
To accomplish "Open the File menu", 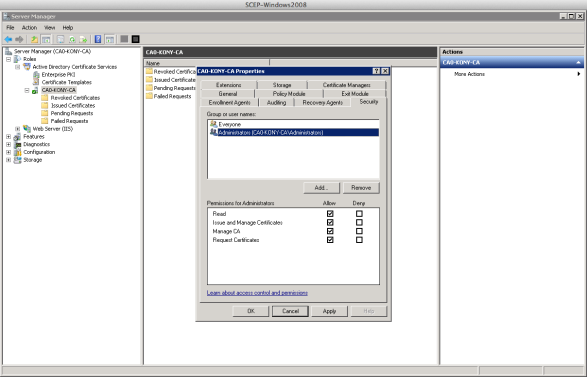I will tap(10, 28).
